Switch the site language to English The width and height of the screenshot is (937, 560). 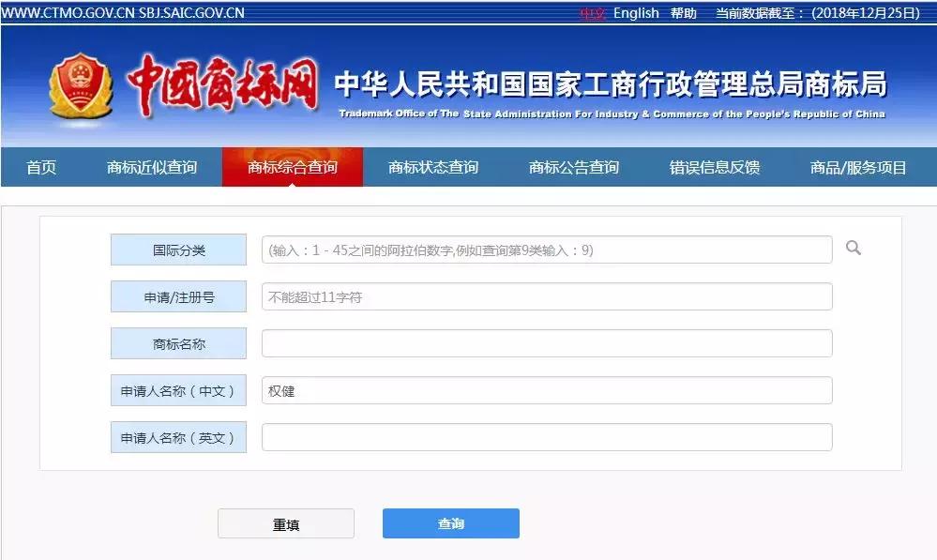636,13
